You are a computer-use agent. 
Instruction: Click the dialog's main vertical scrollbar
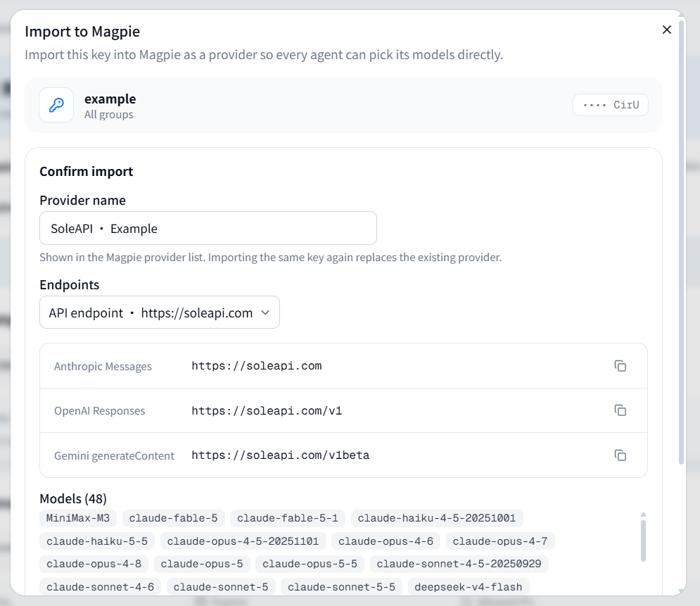pyautogui.click(x=681, y=241)
